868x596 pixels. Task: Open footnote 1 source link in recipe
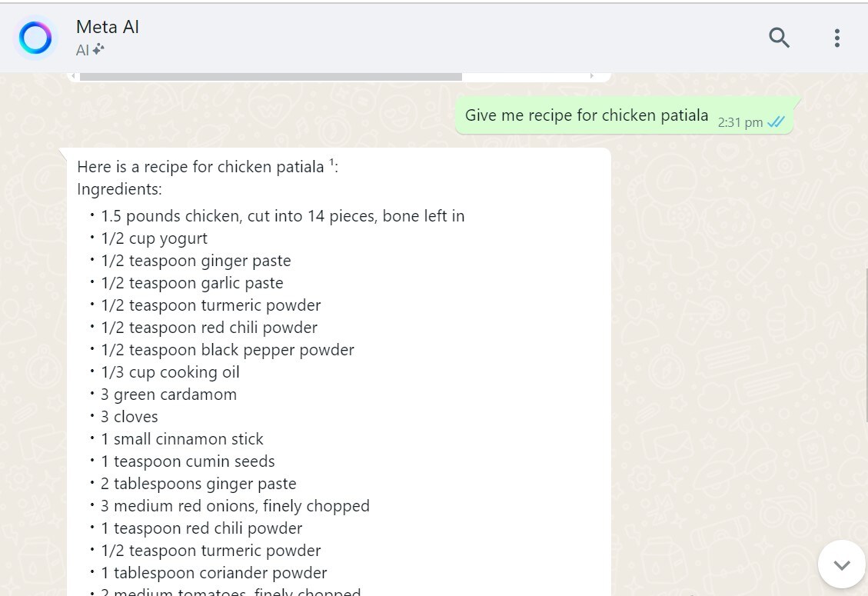tap(331, 162)
